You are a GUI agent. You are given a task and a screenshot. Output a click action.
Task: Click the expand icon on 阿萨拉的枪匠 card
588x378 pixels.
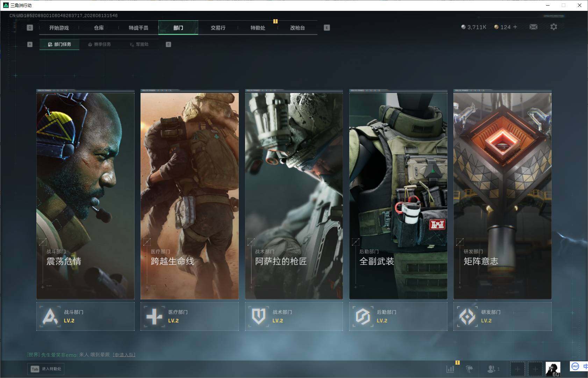tap(251, 242)
